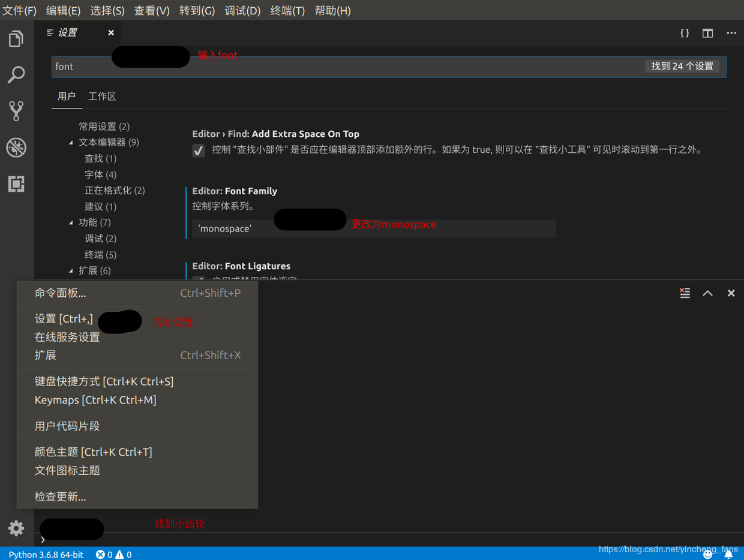Open the 文件(F) menu
The image size is (744, 560).
pos(20,10)
